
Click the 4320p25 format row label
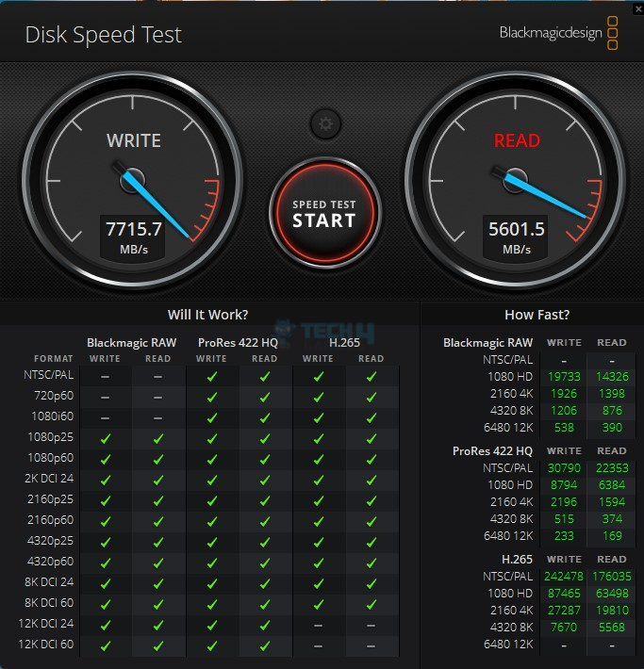[x=50, y=541]
